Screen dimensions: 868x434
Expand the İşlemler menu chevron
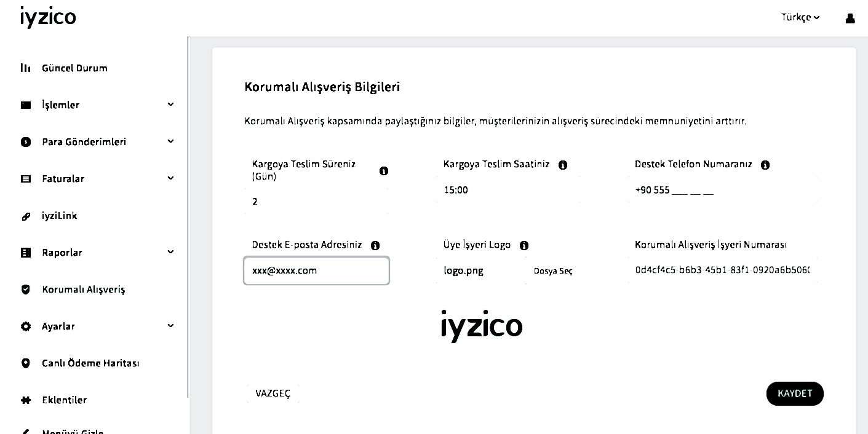170,105
